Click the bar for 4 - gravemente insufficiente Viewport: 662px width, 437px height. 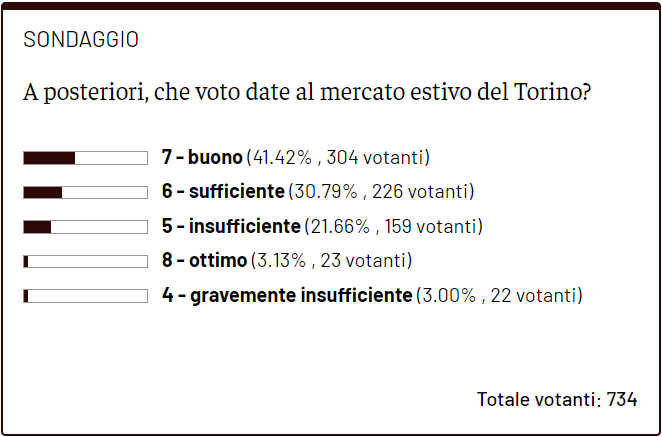pyautogui.click(x=85, y=296)
